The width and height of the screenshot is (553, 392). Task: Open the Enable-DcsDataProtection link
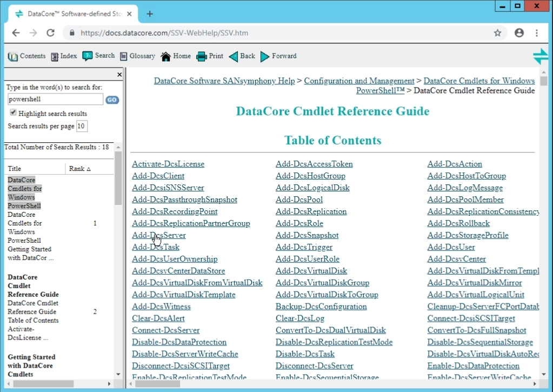pos(474,366)
